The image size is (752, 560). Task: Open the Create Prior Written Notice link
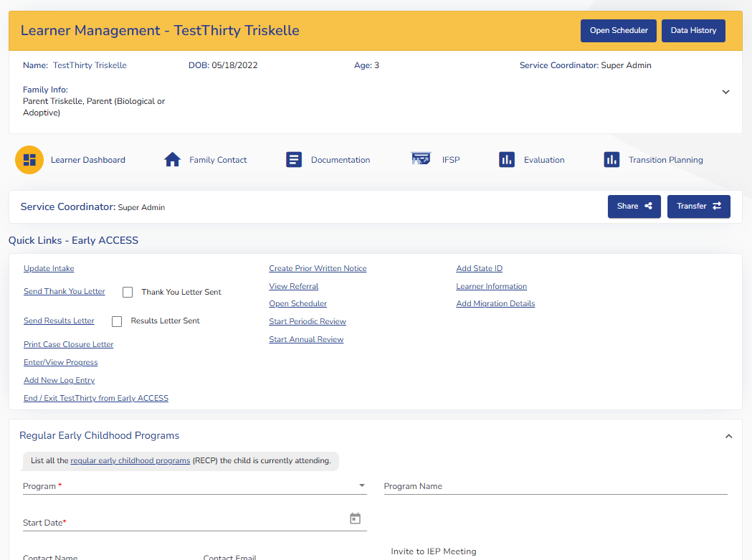pos(318,268)
